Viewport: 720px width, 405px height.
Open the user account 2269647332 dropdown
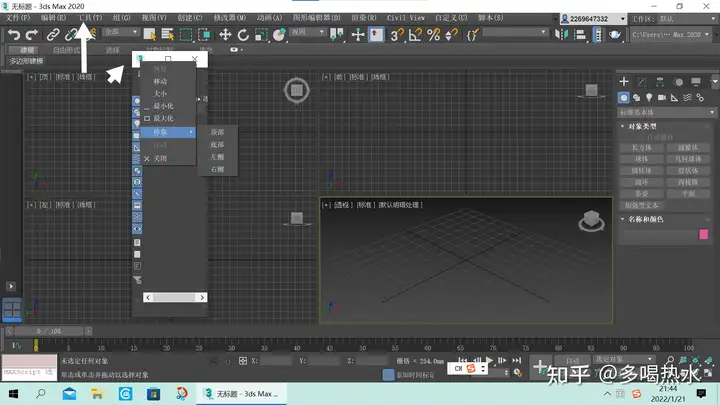pos(593,19)
